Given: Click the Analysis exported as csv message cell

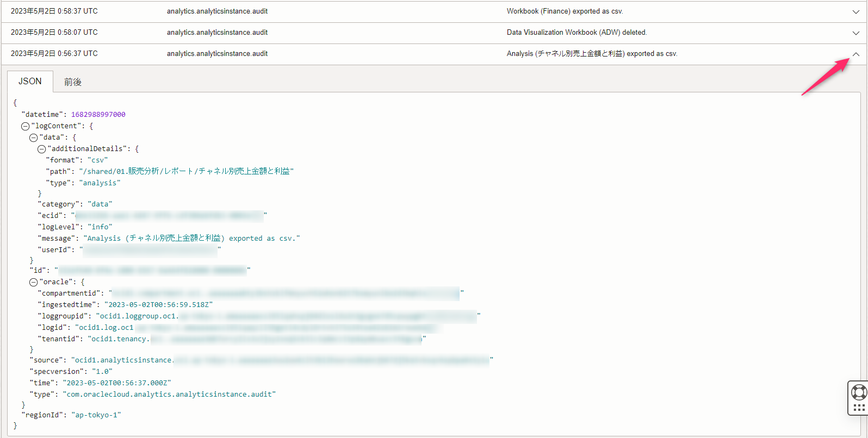Looking at the screenshot, I should point(592,54).
